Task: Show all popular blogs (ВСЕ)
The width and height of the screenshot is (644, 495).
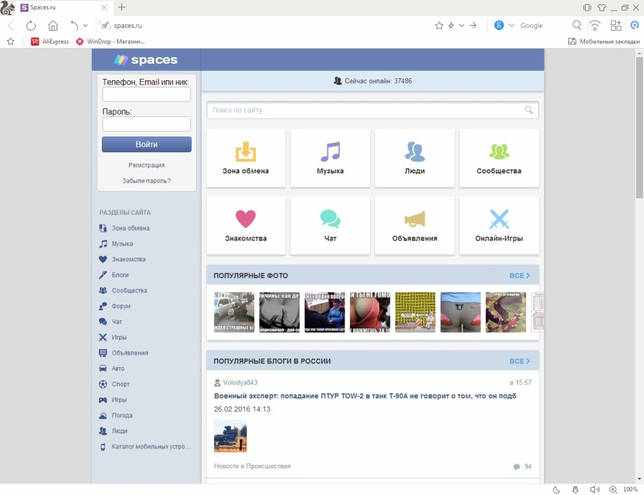Action: point(520,361)
